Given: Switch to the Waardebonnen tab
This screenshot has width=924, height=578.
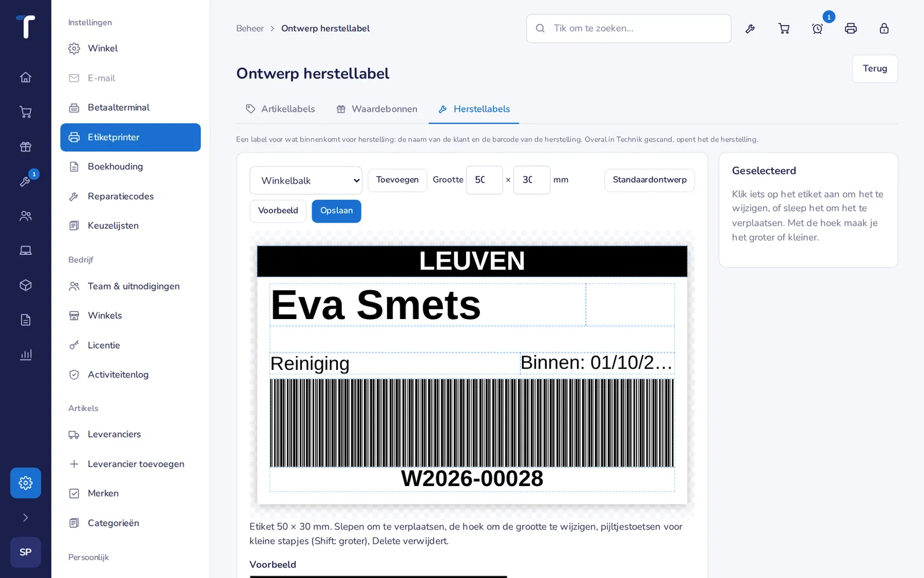Looking at the screenshot, I should point(377,109).
